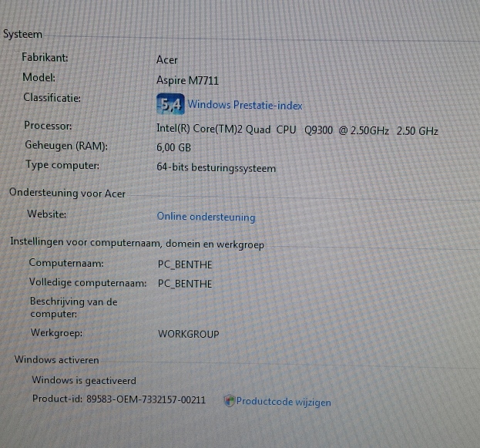The image size is (480, 448).
Task: Click the Intel Core2 Quad Q9300 processor text
Action: coord(297,130)
